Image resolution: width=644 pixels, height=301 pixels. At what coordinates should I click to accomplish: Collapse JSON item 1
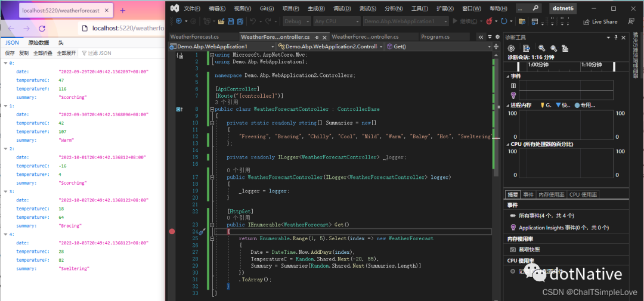5,106
